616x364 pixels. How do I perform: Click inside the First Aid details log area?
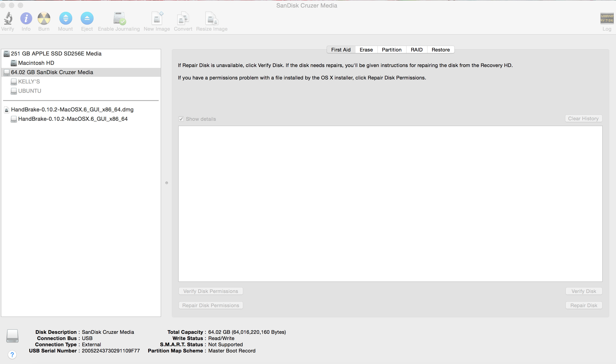(390, 204)
